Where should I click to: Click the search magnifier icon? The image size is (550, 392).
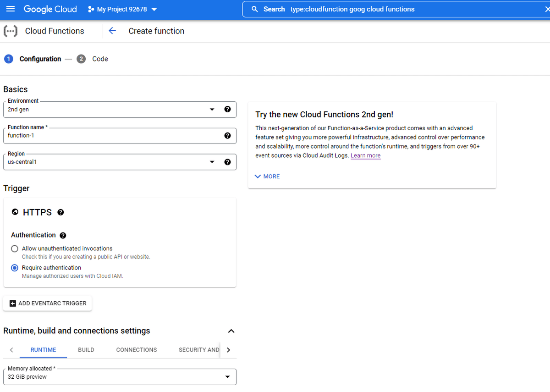coord(255,9)
